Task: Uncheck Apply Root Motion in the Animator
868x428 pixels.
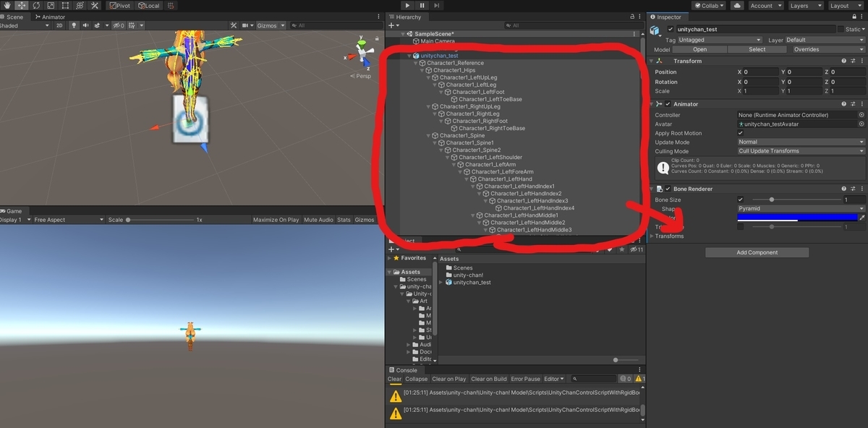Action: pyautogui.click(x=739, y=132)
